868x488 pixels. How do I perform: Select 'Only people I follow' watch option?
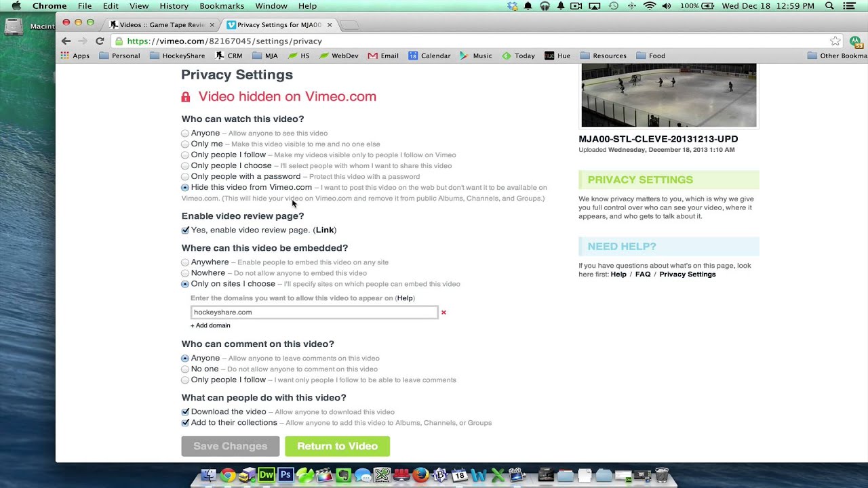185,155
